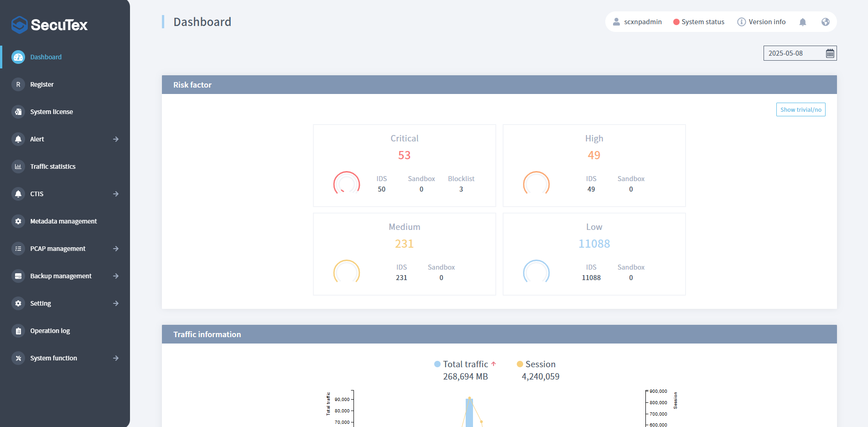The image size is (868, 427).
Task: Click the CTIS bell icon
Action: tap(18, 194)
